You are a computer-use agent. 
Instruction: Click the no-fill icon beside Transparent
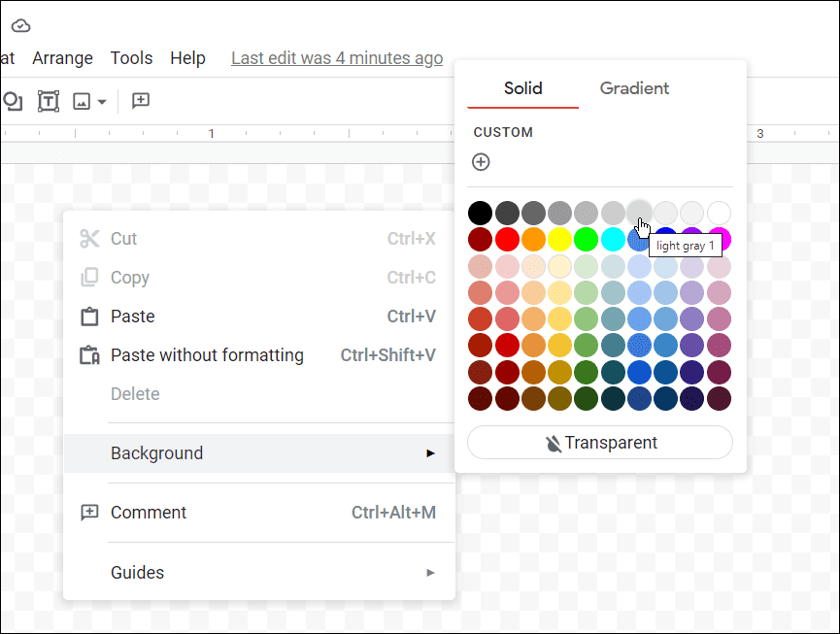(554, 444)
